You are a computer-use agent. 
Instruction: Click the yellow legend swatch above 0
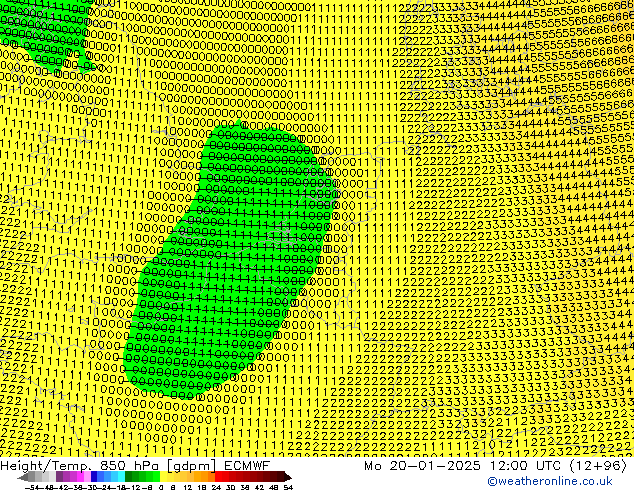tap(163, 477)
